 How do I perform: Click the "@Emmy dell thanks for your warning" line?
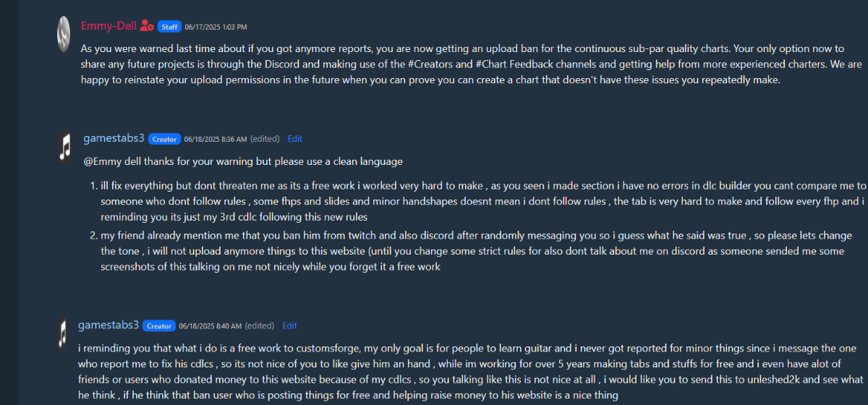(x=243, y=161)
